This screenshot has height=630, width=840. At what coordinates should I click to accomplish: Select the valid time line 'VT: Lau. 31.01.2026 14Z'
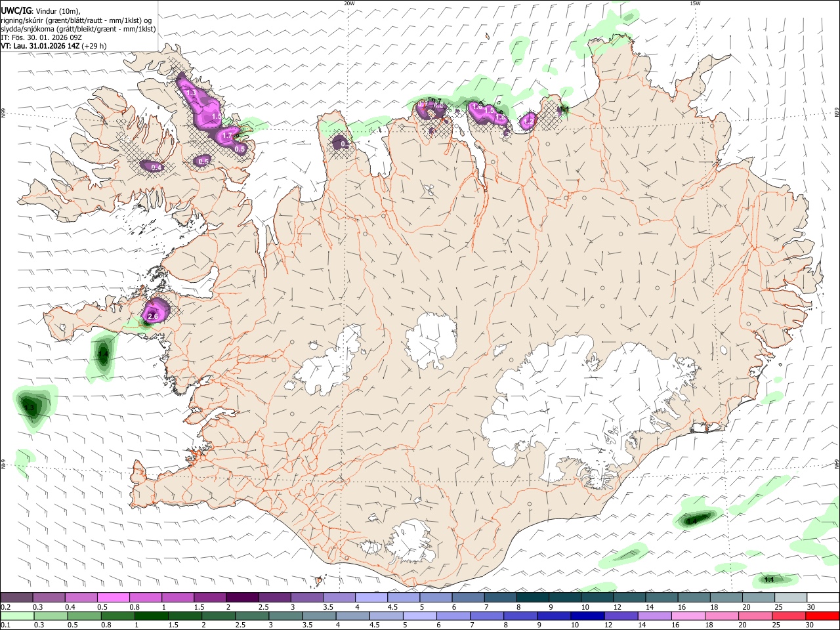click(x=40, y=46)
